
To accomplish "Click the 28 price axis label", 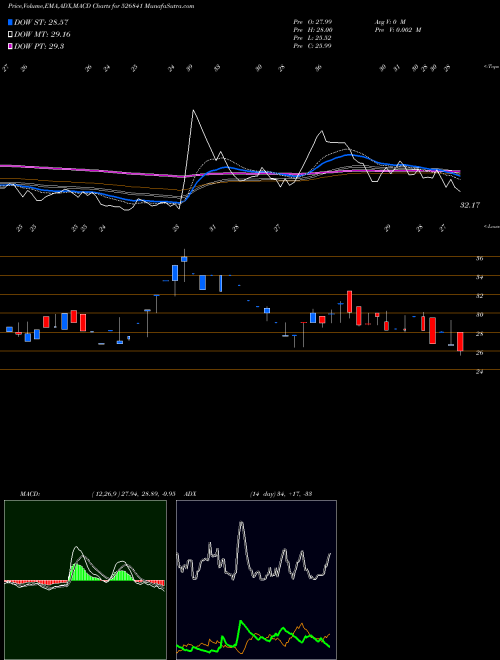I will pyautogui.click(x=479, y=334).
